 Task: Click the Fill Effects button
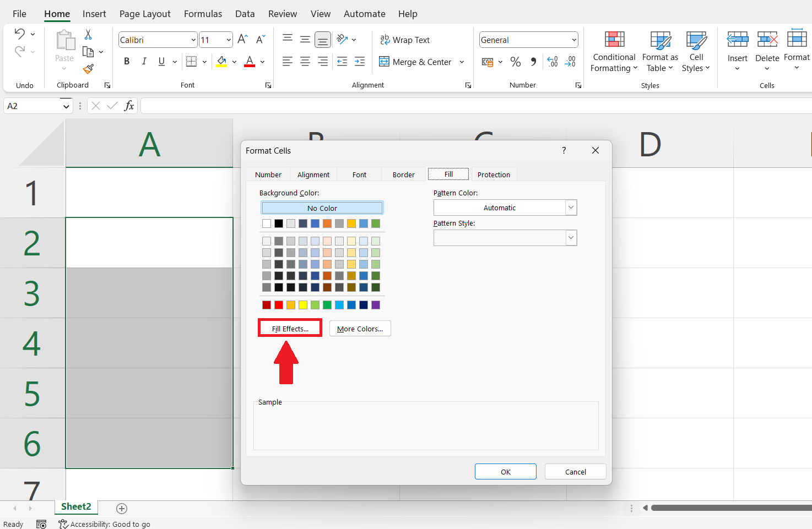click(290, 328)
